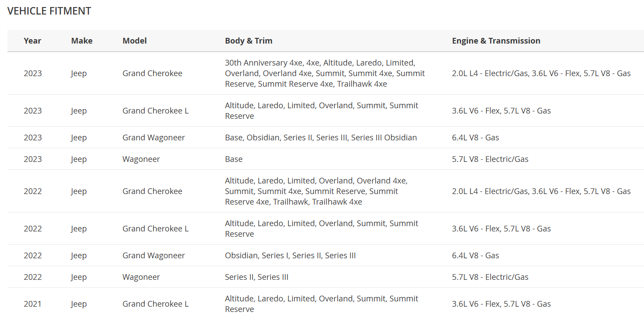Click the Series II, Series III trim cell
Screen dimensions: 644x319
[257, 277]
